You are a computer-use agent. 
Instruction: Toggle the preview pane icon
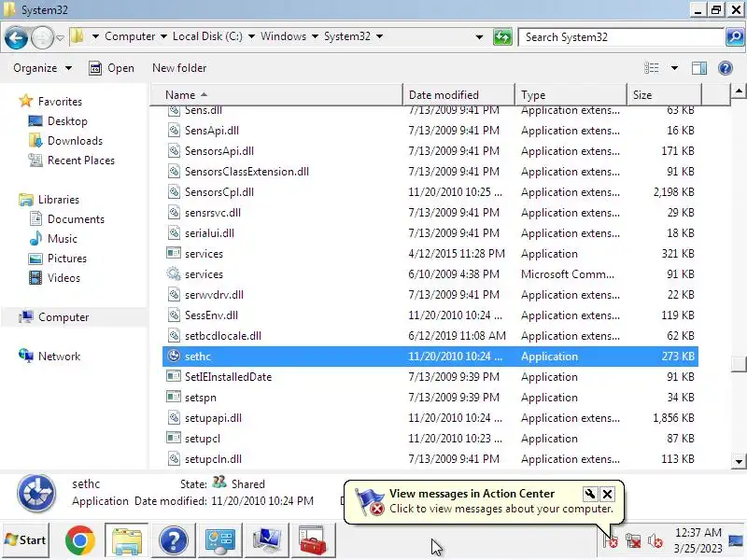[698, 68]
